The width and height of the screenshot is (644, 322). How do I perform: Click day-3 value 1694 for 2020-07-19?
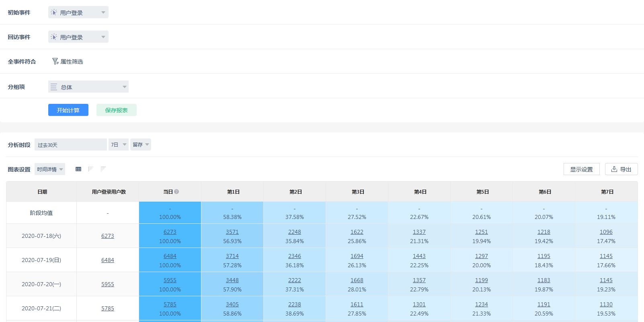click(x=357, y=256)
